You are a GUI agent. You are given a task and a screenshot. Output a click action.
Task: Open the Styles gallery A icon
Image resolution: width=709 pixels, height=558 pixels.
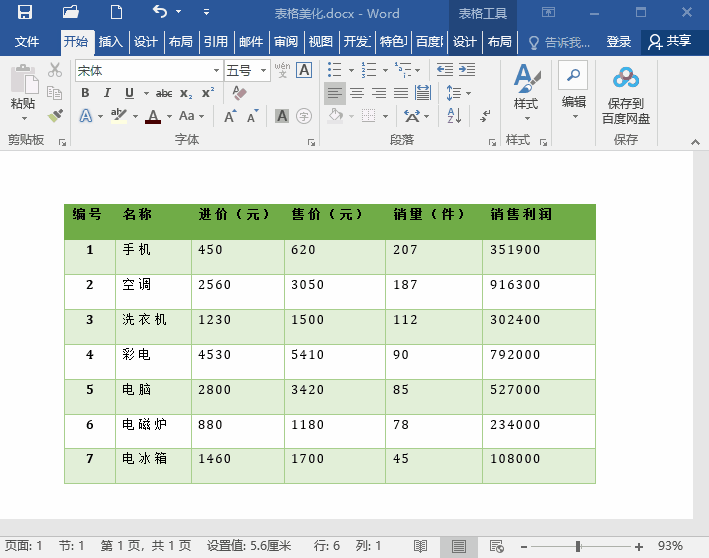point(526,78)
